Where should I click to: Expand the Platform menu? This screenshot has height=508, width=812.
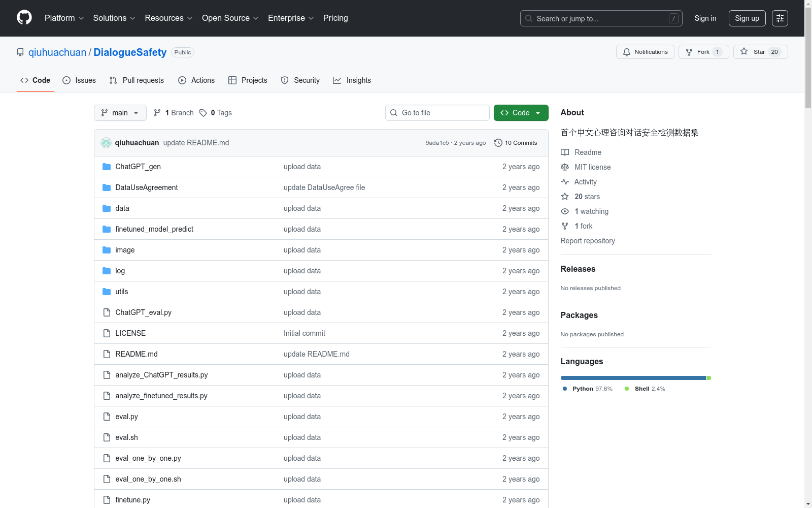(64, 18)
